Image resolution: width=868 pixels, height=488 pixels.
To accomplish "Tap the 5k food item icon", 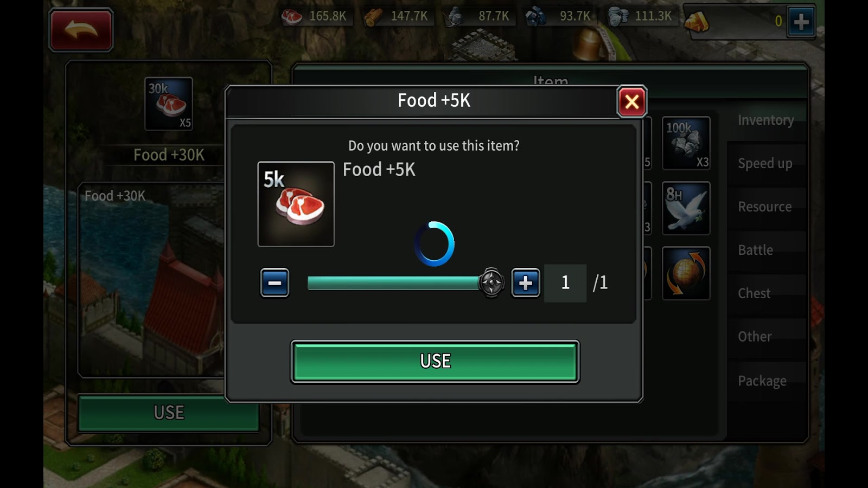I will pos(296,204).
